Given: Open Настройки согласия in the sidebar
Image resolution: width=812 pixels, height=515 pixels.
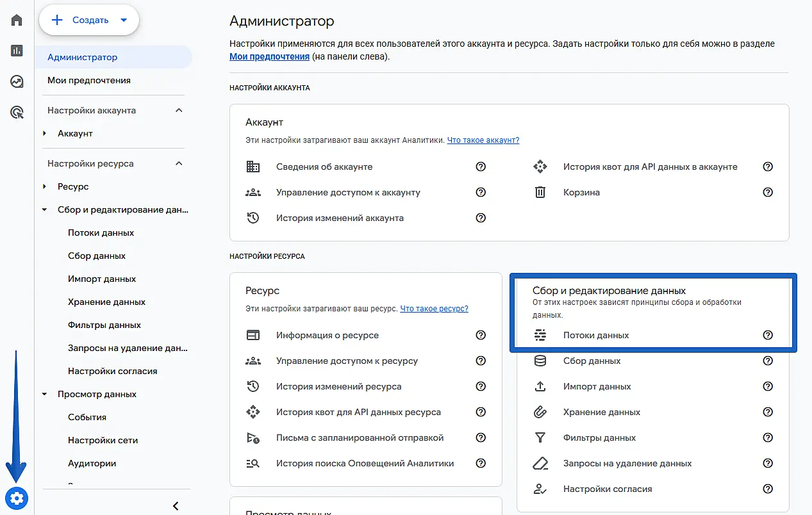Looking at the screenshot, I should (x=113, y=371).
